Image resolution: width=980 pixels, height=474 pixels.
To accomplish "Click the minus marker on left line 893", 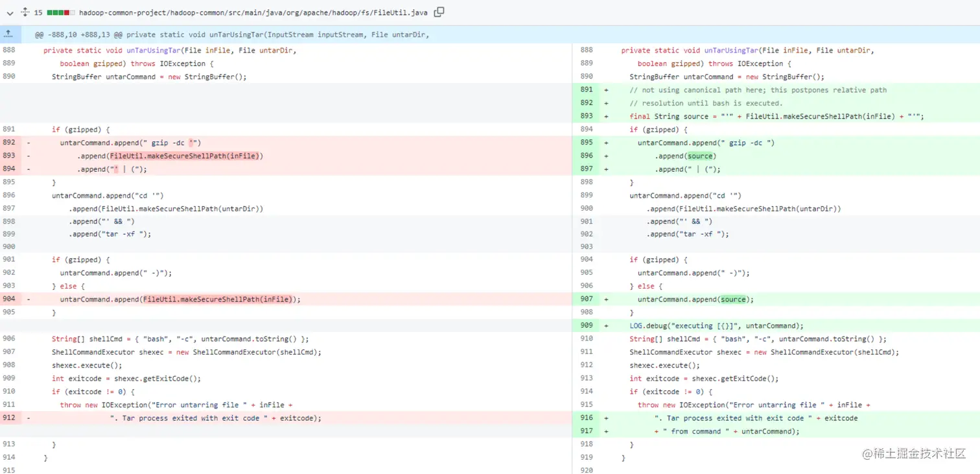I will [x=28, y=156].
